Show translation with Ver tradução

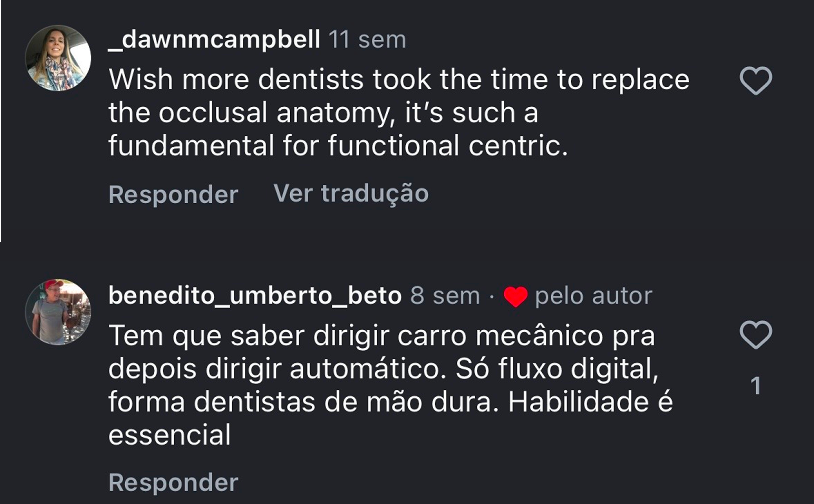pos(351,193)
